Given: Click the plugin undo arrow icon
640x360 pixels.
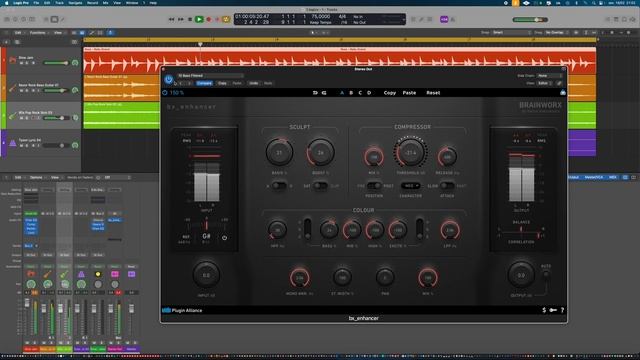Looking at the screenshot, I should point(315,93).
